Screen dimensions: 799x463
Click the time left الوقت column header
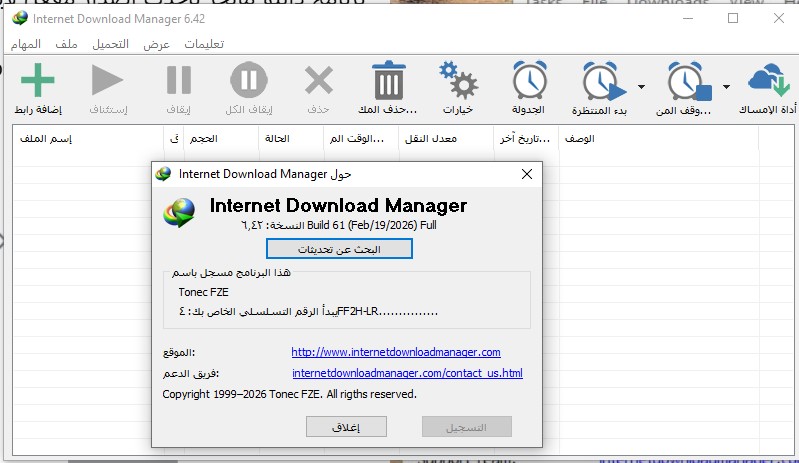pyautogui.click(x=361, y=139)
